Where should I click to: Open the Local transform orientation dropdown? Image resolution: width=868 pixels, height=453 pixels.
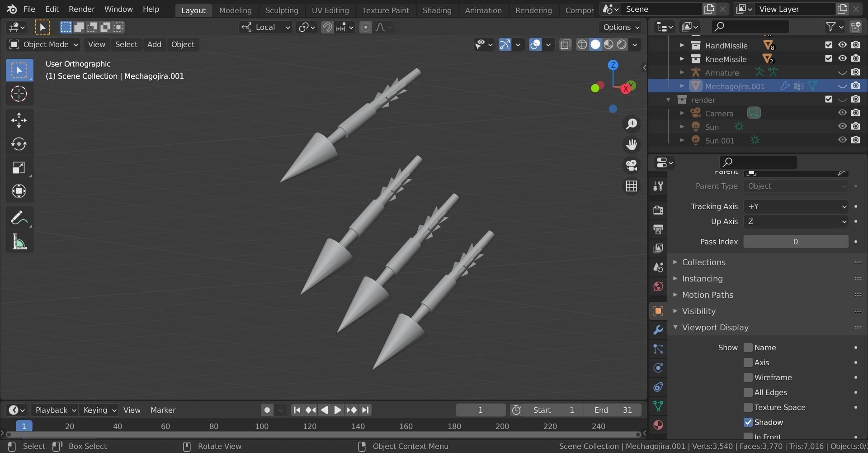coord(265,27)
